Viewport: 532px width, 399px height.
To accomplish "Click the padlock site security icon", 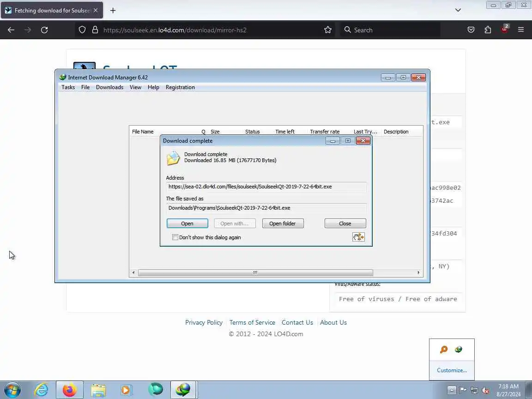I will click(x=95, y=30).
